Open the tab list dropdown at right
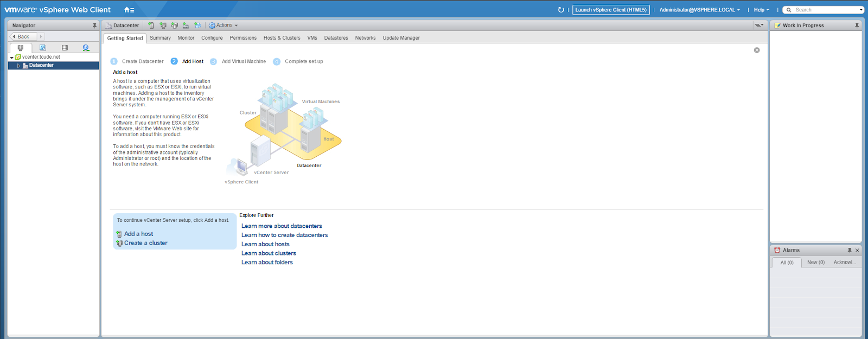 pyautogui.click(x=759, y=25)
